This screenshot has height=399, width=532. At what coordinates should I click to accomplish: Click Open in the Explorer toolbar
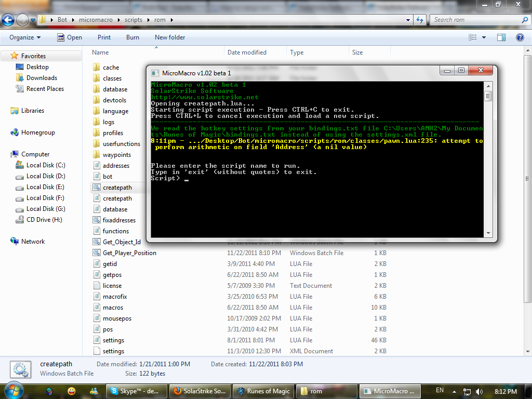coord(70,37)
